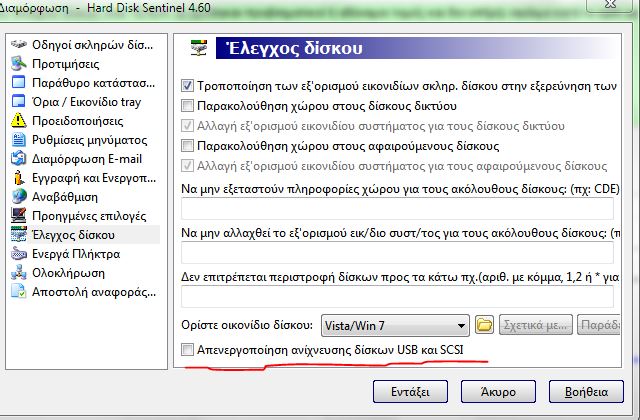This screenshot has width=640, height=420.
Task: Click the Αποστολή αναφοράς document icon
Action: (x=19, y=292)
